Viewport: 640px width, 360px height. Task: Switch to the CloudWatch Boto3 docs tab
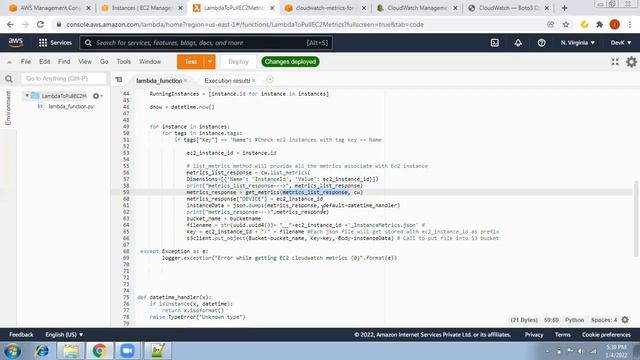pos(508,8)
